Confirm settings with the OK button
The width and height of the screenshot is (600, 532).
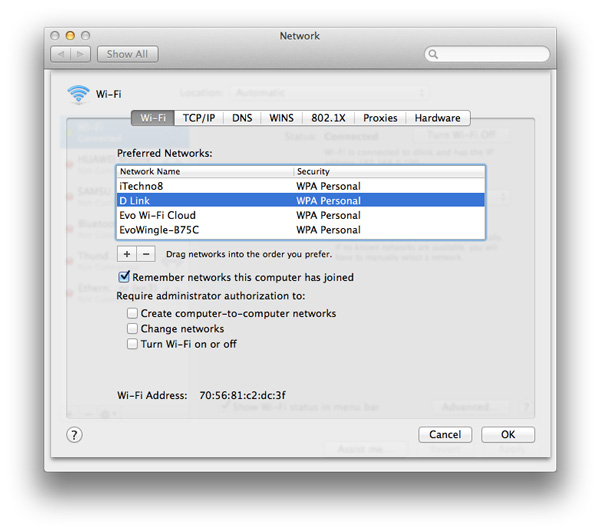[x=508, y=434]
